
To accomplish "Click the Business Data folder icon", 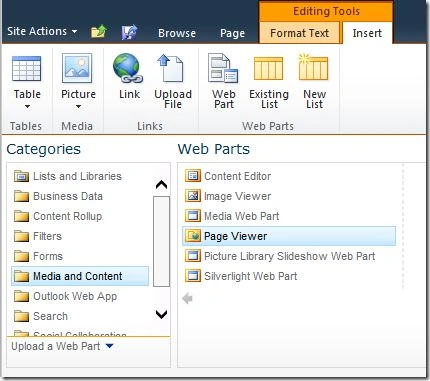I will [21, 196].
